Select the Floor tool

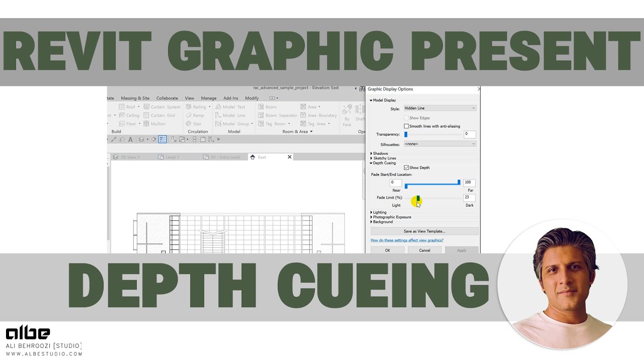tap(129, 124)
